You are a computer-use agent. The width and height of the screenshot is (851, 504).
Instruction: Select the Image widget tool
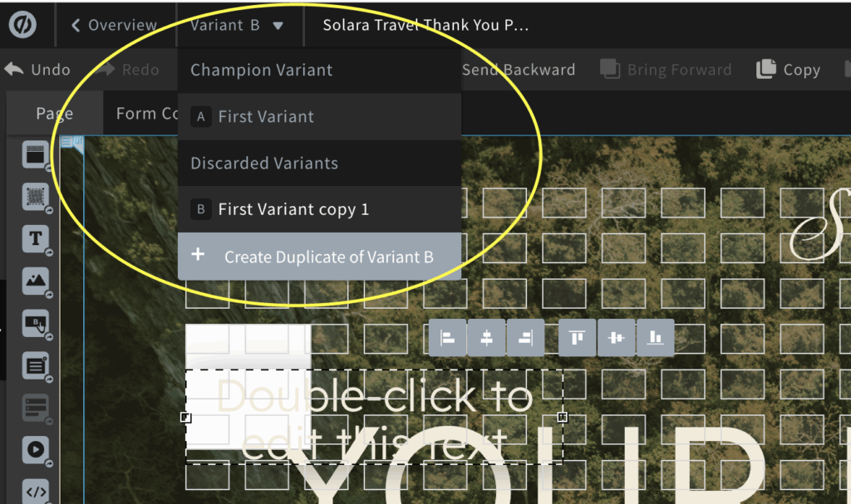click(35, 281)
